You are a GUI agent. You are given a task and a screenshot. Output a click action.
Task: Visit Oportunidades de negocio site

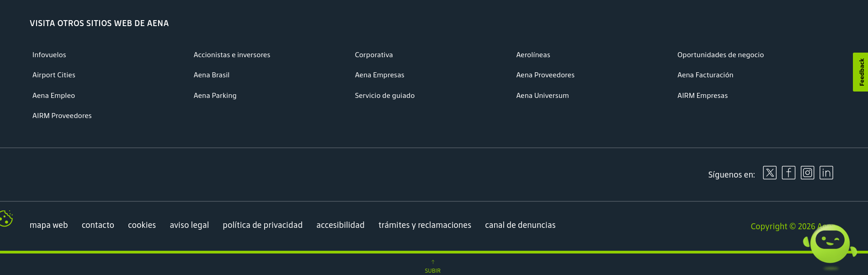coord(720,55)
